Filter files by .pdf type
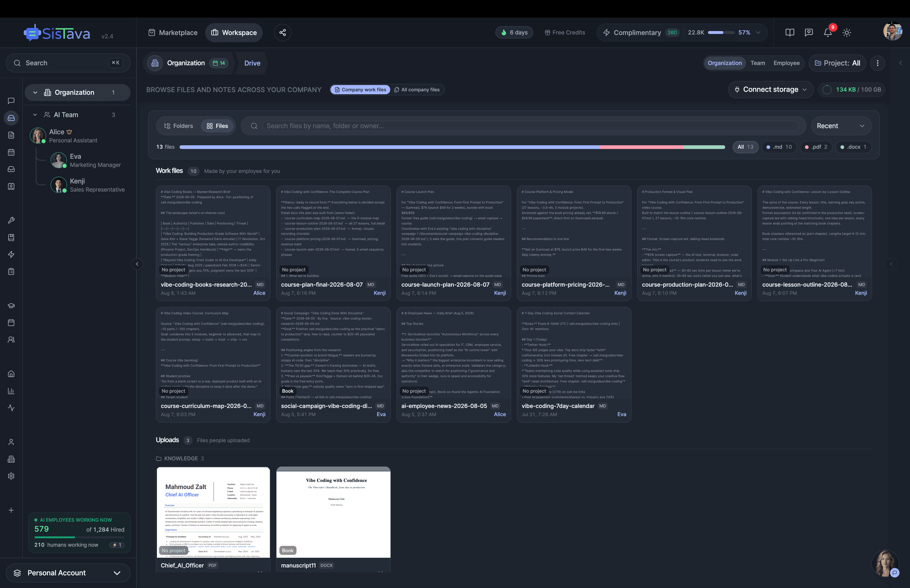Viewport: 910px width, 588px height. coord(816,147)
